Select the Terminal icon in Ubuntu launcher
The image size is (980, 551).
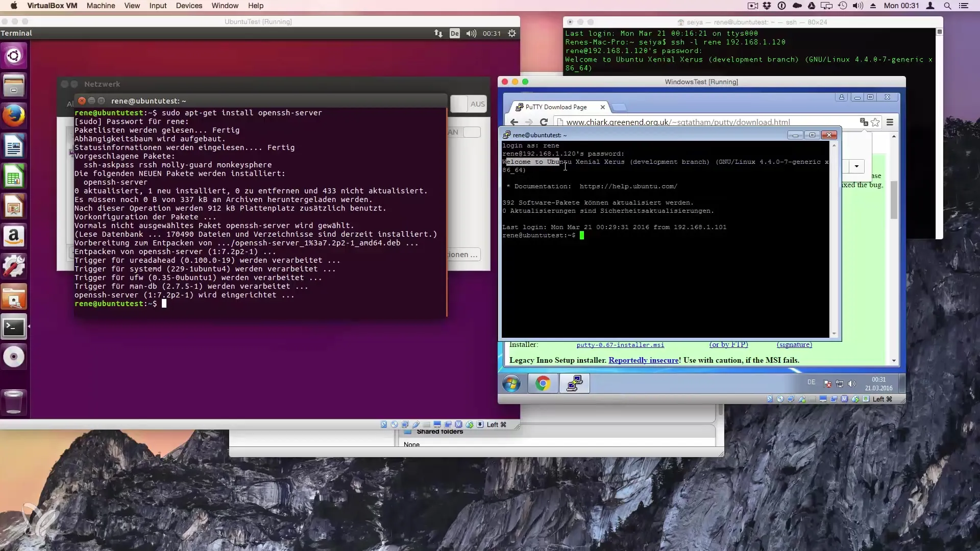14,327
